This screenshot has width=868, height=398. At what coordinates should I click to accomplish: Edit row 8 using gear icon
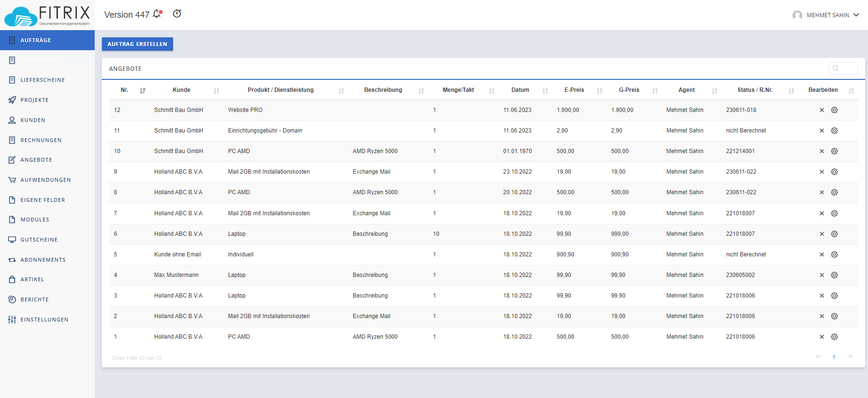tap(835, 192)
